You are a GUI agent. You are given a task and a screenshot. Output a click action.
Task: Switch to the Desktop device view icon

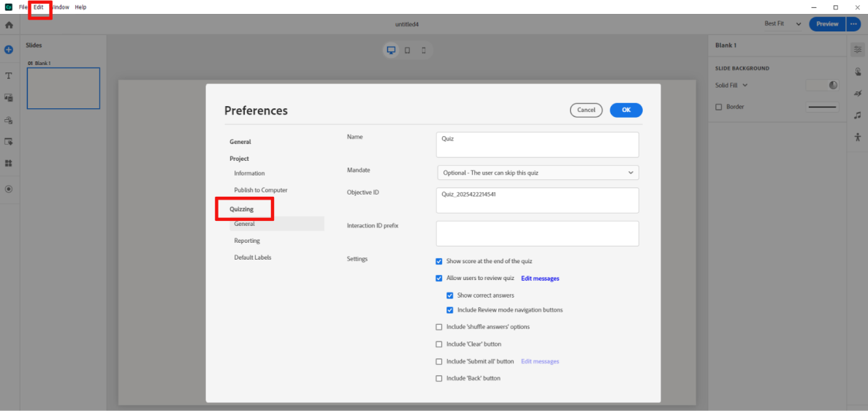pos(392,50)
